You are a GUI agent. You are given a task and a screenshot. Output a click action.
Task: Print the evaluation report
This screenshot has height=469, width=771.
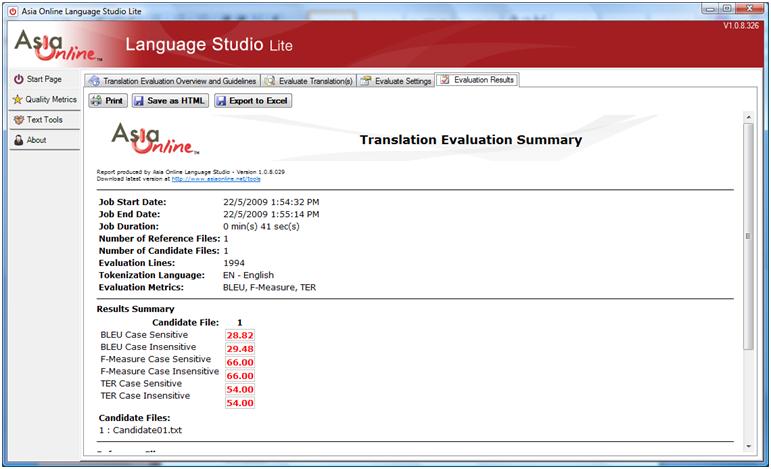pos(108,101)
